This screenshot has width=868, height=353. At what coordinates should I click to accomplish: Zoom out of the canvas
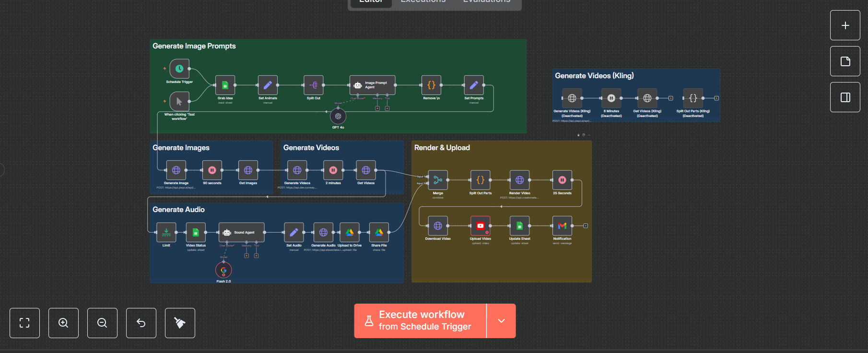102,323
